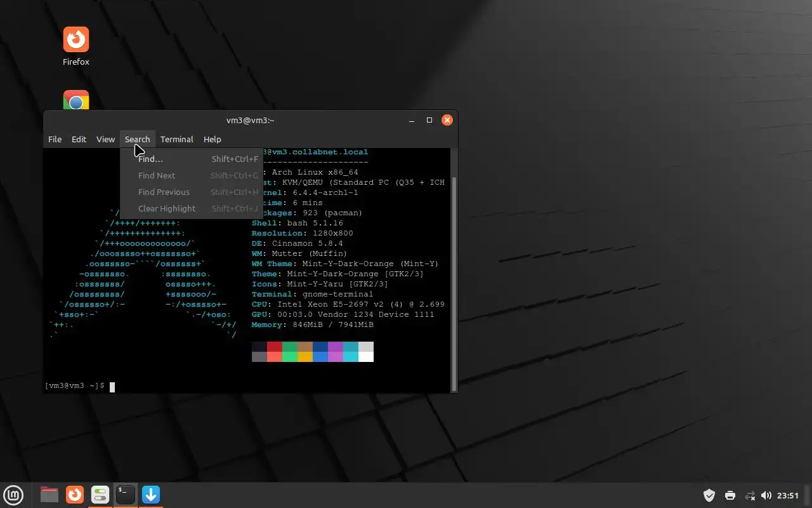
Task: Open the calendar from the 23:51 clock
Action: (x=788, y=495)
